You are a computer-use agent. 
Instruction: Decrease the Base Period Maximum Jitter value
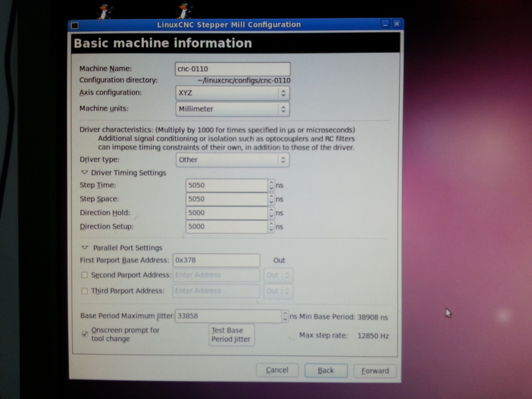tap(285, 319)
